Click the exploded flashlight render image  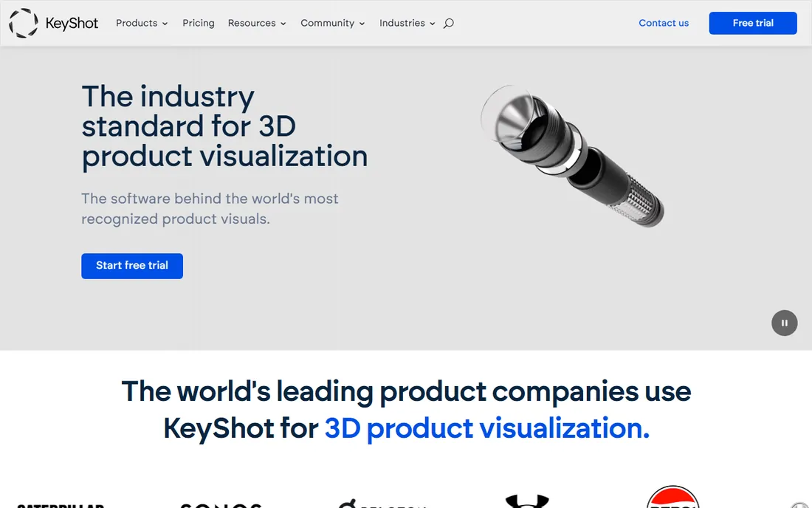click(x=571, y=155)
